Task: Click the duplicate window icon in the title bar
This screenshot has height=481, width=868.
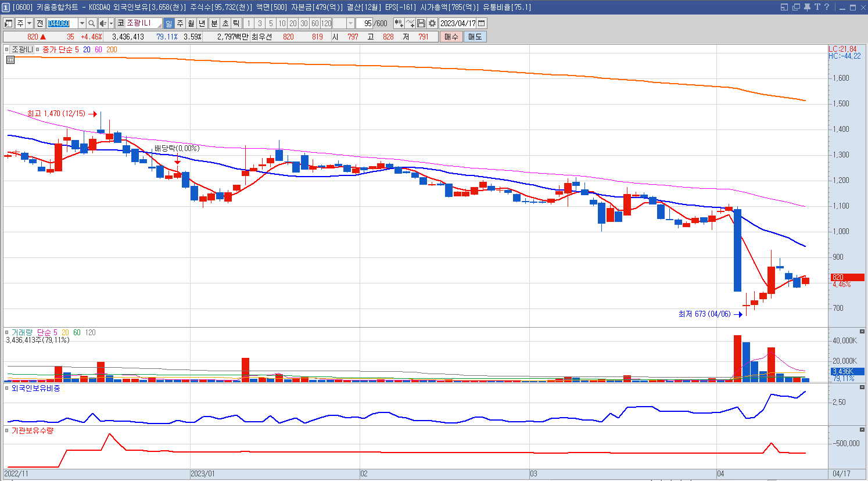Action: (x=797, y=7)
